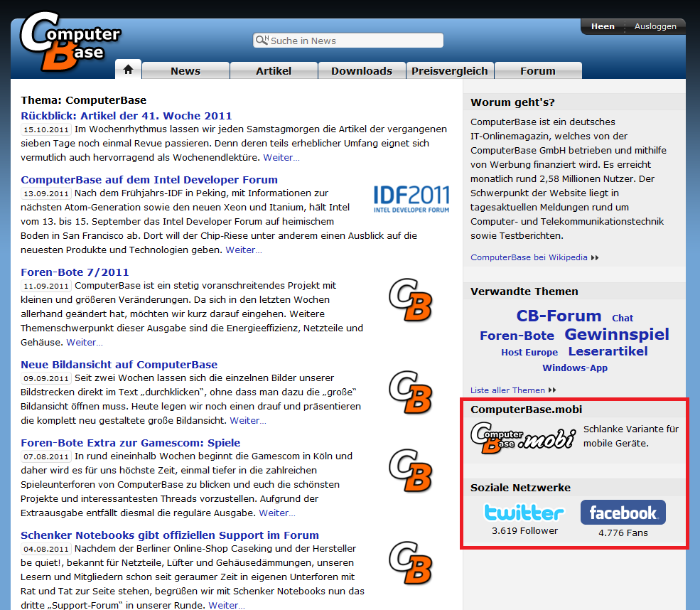Open the Leserartikel topic tag
The height and width of the screenshot is (610, 700).
[608, 351]
